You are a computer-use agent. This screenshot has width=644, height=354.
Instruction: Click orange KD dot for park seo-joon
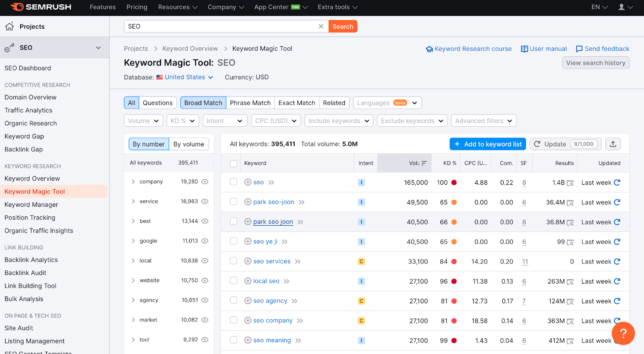click(454, 202)
